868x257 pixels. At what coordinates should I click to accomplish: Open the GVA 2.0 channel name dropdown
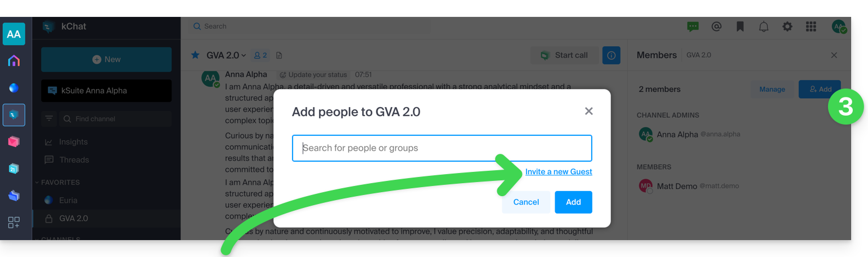[x=226, y=55]
